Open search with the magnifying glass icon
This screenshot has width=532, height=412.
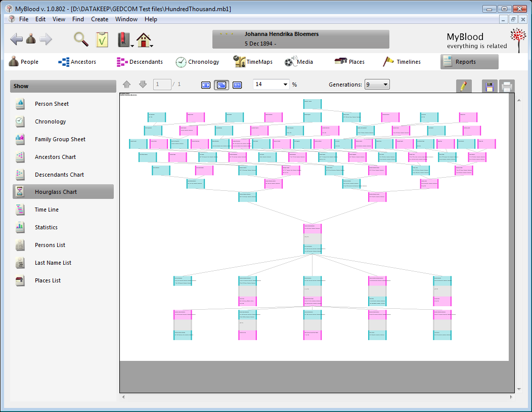pos(81,39)
